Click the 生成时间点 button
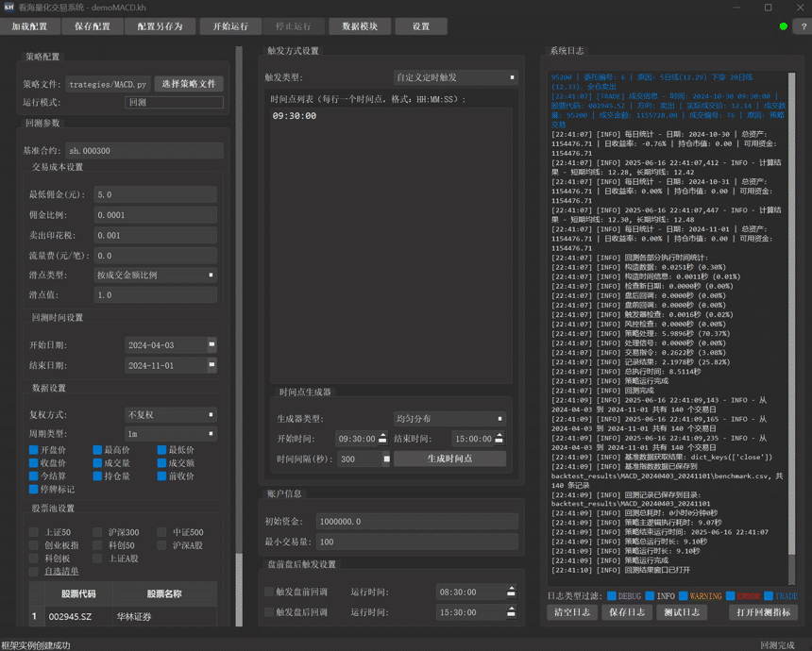812x651 pixels. click(x=449, y=459)
